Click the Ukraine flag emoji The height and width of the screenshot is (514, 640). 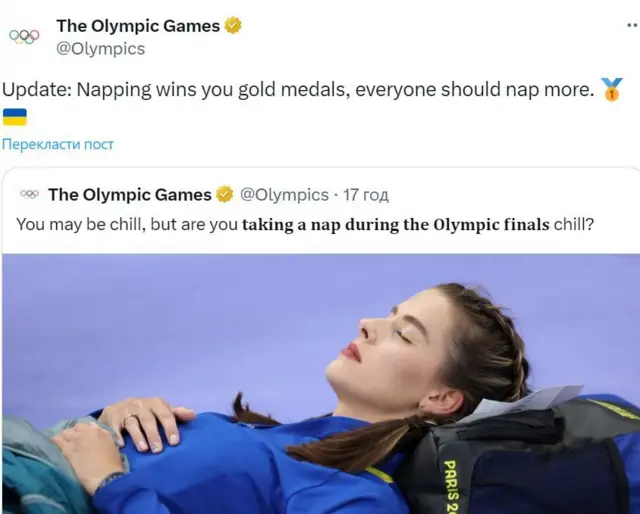point(14,117)
